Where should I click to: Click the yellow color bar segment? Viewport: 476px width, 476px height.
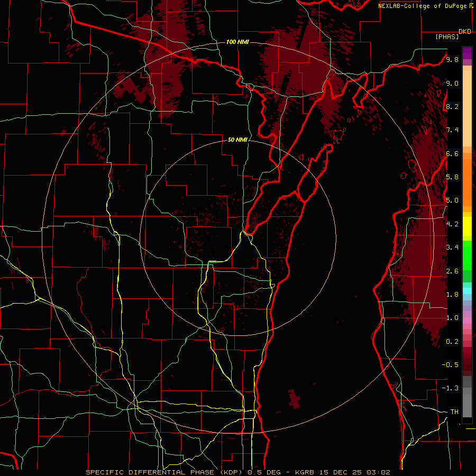click(467, 226)
